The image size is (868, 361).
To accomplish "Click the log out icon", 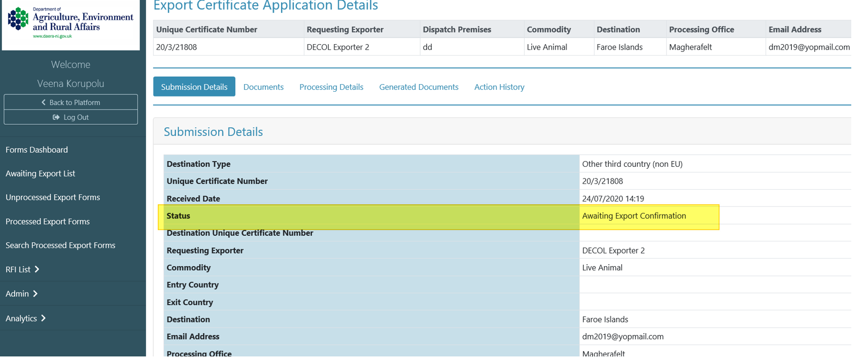I will [56, 117].
